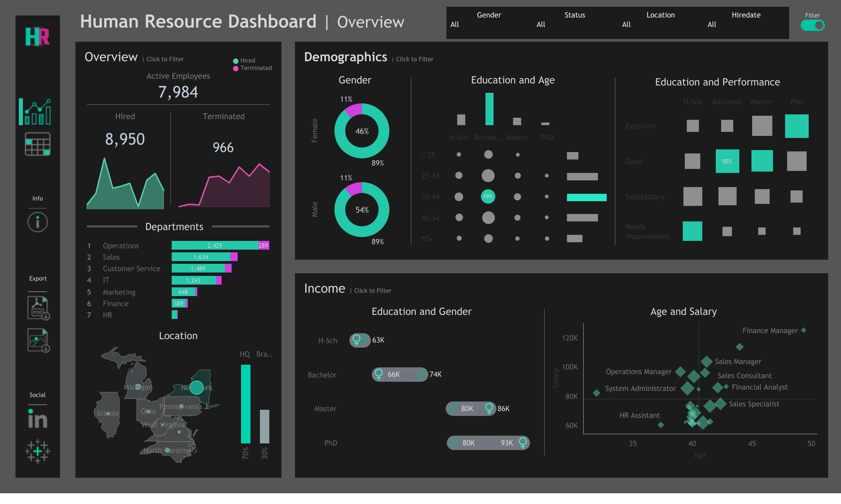Click the Tableau icon under Social
The height and width of the screenshot is (504, 841).
(x=37, y=452)
